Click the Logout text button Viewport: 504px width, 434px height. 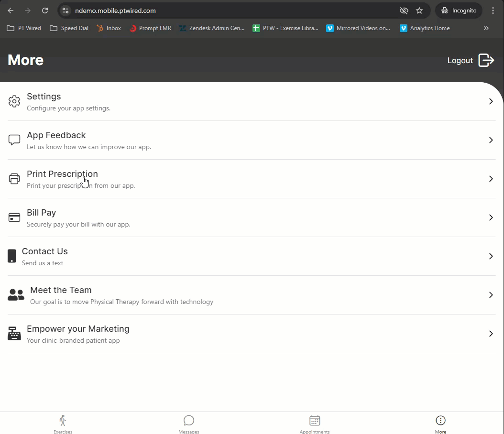tap(460, 61)
